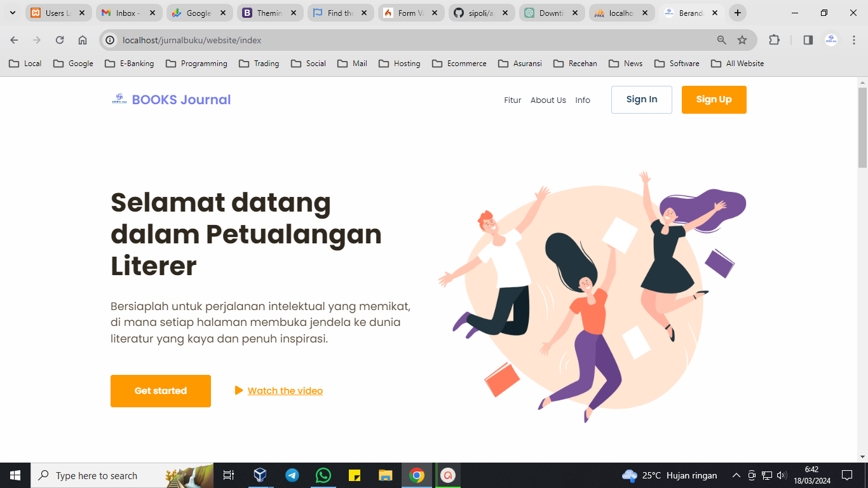The height and width of the screenshot is (488, 868).
Task: Show hidden system tray icons
Action: point(736,475)
